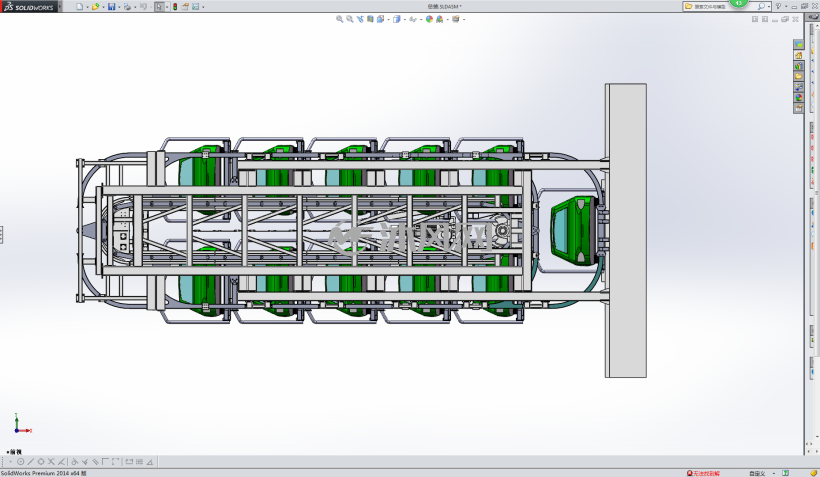Screen dimensions: 820x477
Task: Click the New document icon
Action: [x=79, y=7]
